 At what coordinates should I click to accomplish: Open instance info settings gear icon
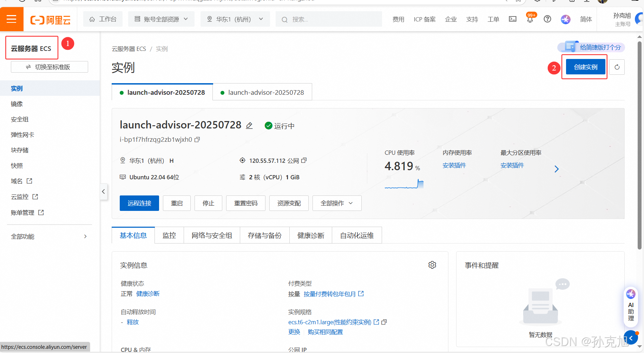coord(432,265)
